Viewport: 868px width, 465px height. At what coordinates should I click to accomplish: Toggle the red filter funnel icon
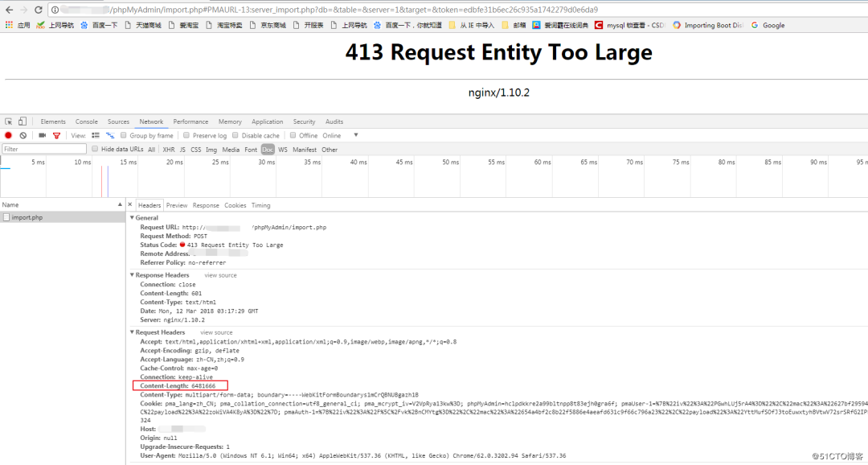pos(56,135)
